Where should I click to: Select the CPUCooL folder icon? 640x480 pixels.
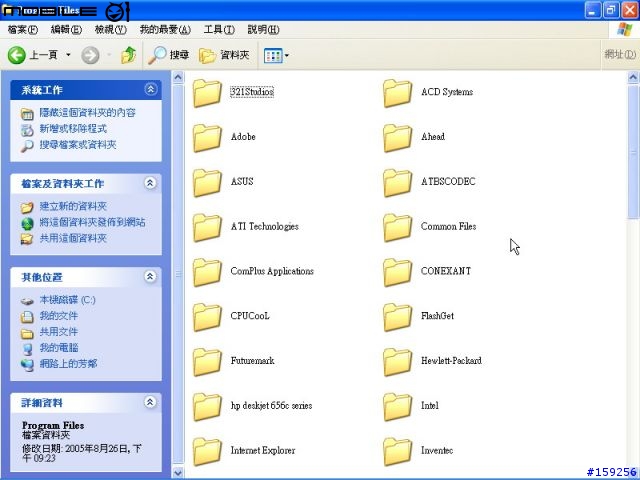point(207,317)
